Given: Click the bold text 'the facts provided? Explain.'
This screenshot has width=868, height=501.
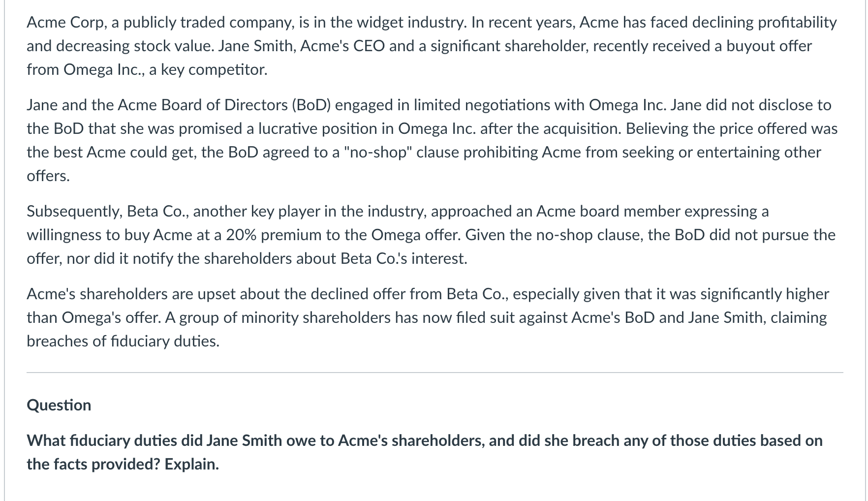Looking at the screenshot, I should tap(123, 464).
